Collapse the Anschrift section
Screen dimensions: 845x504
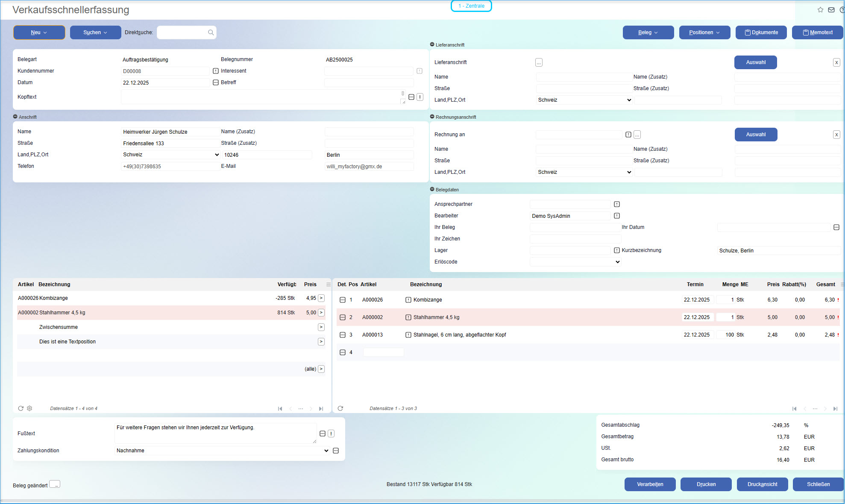pos(15,117)
